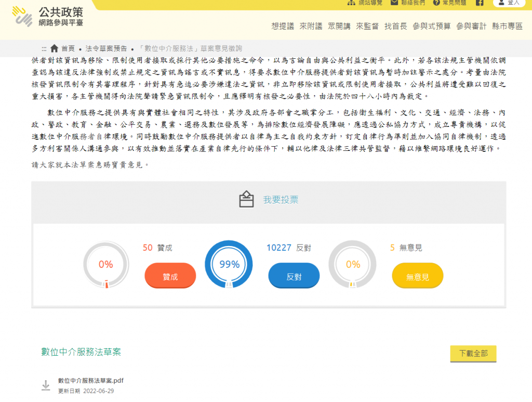
Task: Open the 參與式預算 menu
Action: point(432,26)
